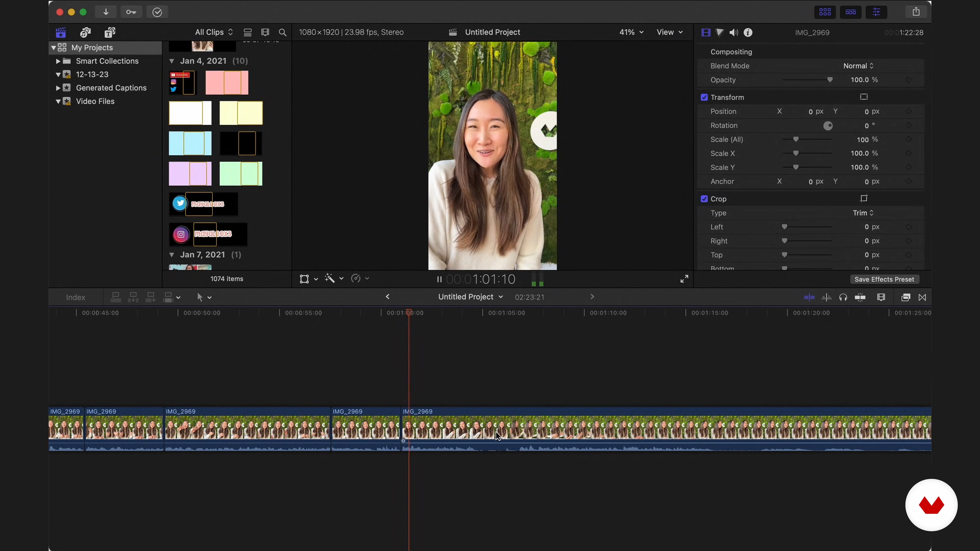Viewport: 980px width, 551px height.
Task: Show the Transitions browser icon
Action: pos(922,297)
